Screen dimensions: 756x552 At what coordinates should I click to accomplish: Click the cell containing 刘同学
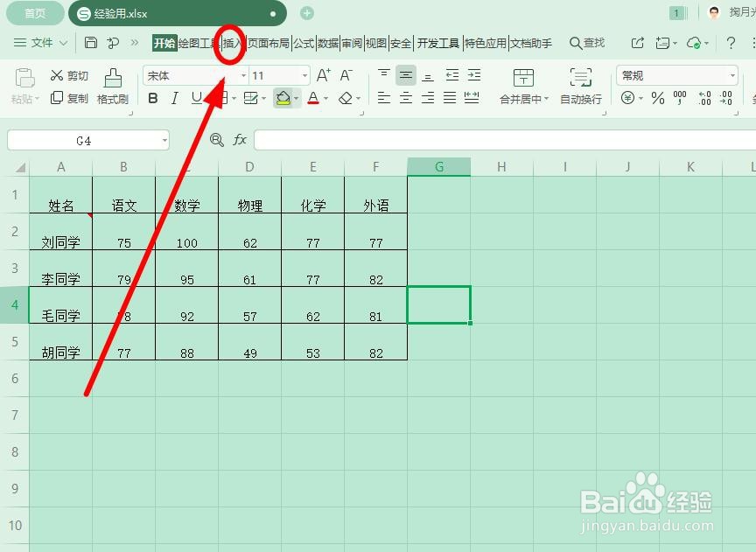[x=60, y=232]
